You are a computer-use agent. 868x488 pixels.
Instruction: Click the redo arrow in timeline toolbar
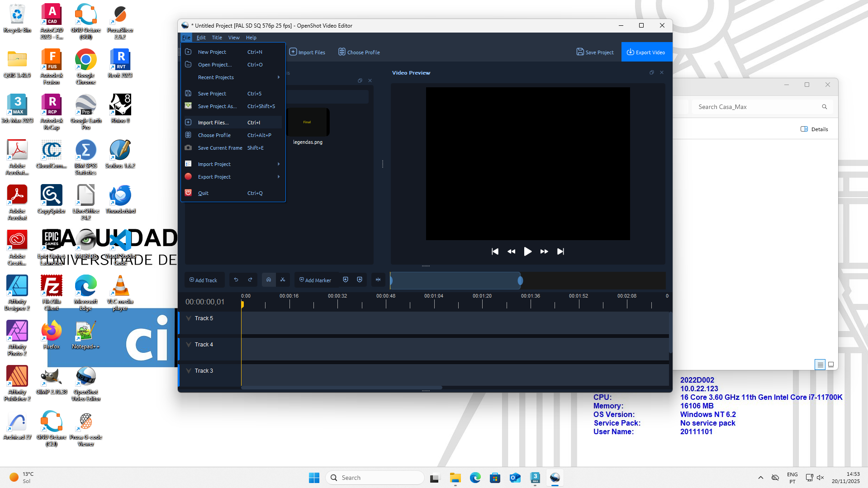point(250,280)
